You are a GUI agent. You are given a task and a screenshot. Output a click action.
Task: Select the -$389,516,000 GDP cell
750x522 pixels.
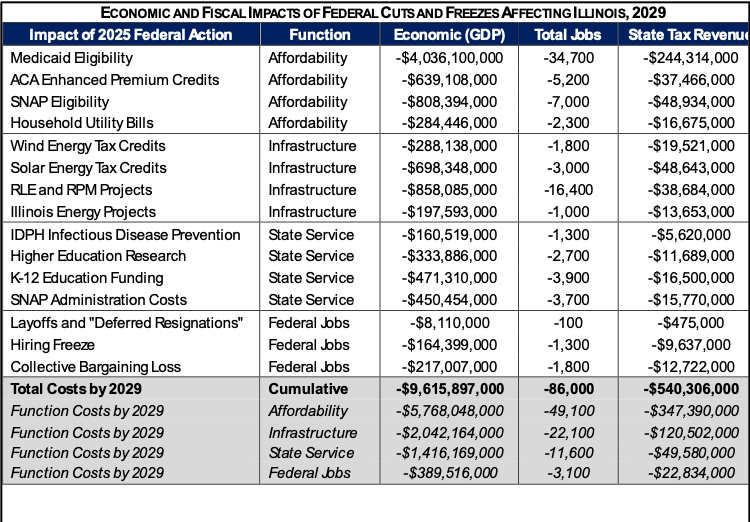[x=449, y=473]
